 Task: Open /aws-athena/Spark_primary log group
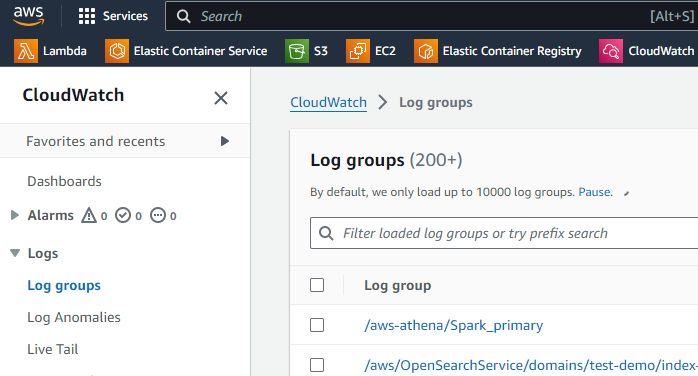[x=454, y=325]
